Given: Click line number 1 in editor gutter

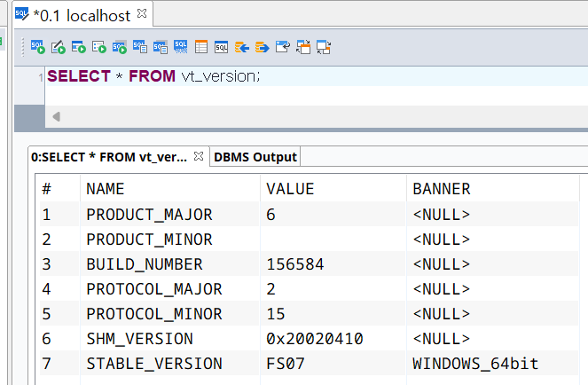Looking at the screenshot, I should tap(41, 78).
